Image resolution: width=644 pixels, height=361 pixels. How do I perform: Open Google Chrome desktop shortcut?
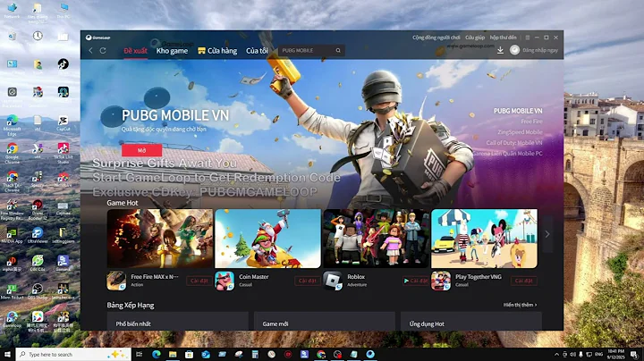[x=12, y=154]
